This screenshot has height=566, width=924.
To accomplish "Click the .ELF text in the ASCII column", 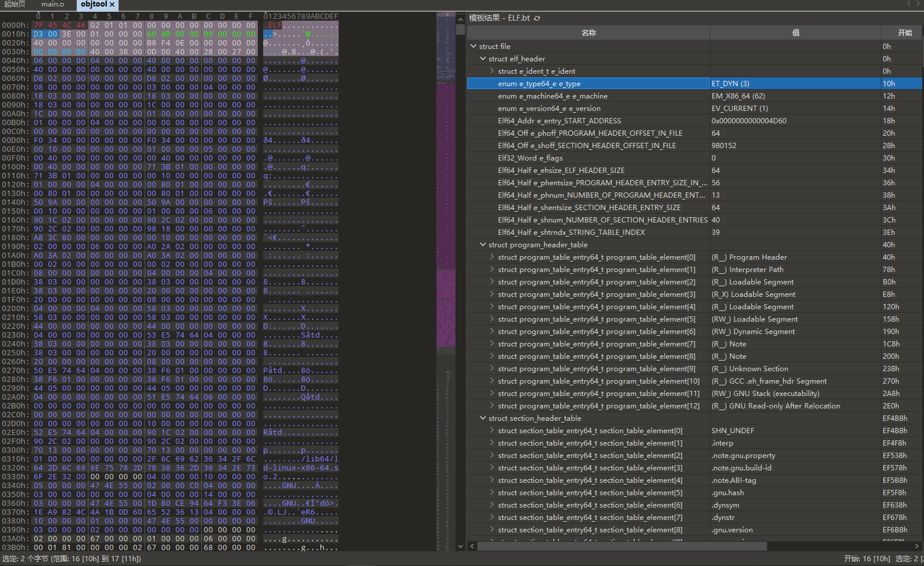I will (273, 25).
